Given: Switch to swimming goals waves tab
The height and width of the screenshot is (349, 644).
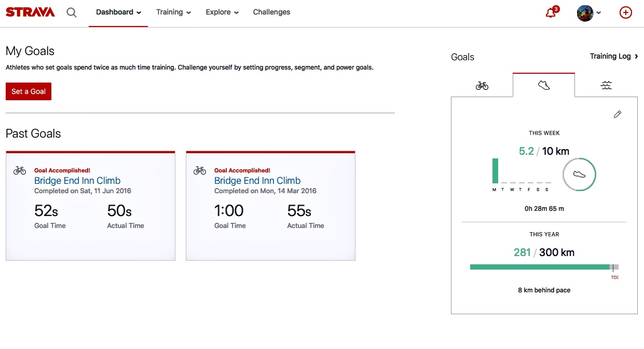Looking at the screenshot, I should (x=606, y=86).
